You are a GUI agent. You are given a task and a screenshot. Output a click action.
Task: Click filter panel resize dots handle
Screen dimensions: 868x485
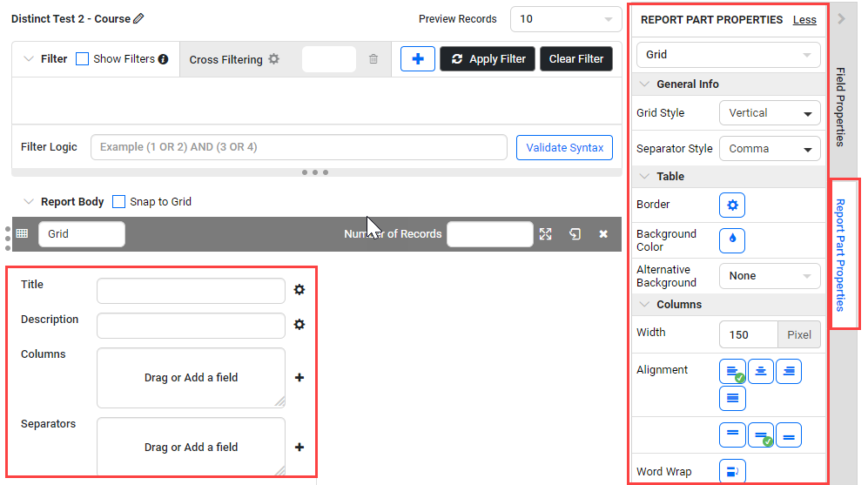click(x=315, y=172)
